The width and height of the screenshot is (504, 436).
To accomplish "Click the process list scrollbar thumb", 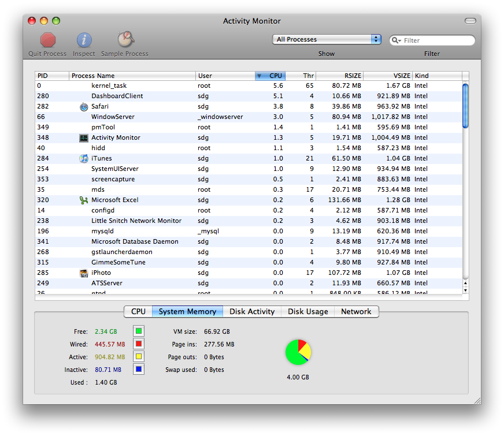I will [x=465, y=106].
